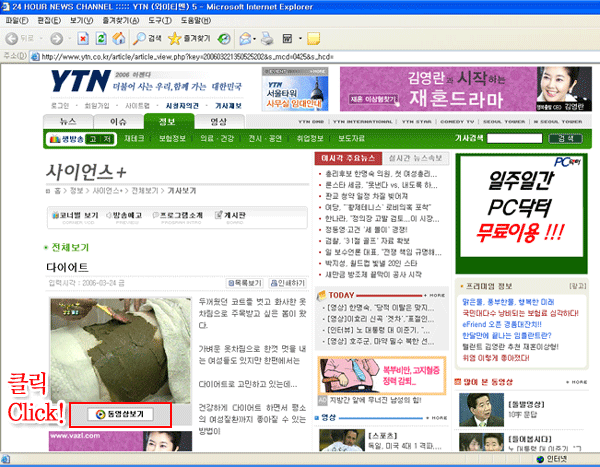Click the 돌발영상 video thumbnail

pyautogui.click(x=481, y=410)
